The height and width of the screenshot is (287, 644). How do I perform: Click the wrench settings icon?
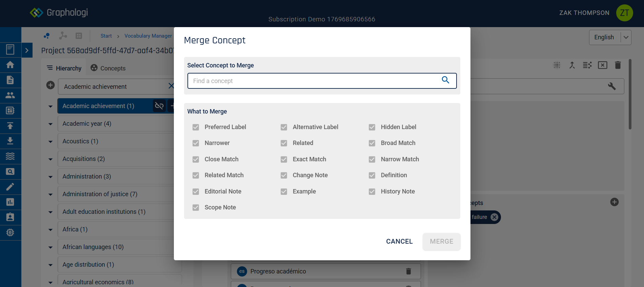[x=611, y=86]
